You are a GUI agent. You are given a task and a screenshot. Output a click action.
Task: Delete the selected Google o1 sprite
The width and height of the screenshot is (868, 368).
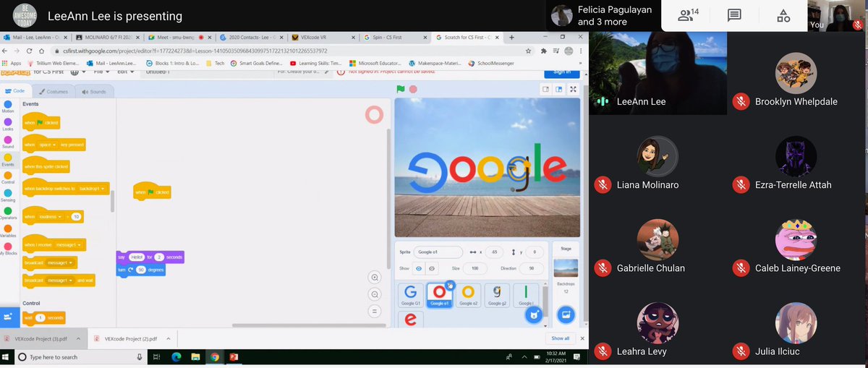tap(449, 285)
